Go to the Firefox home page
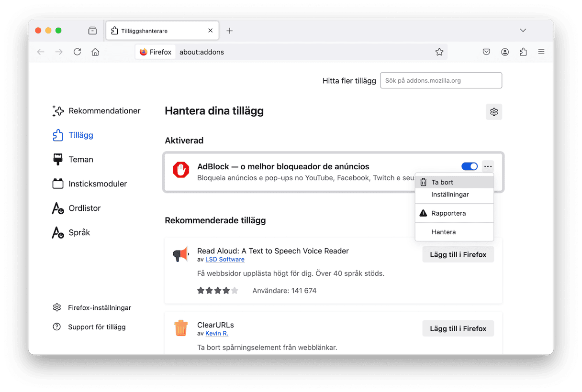Screen dimensions: 582x392 point(95,52)
